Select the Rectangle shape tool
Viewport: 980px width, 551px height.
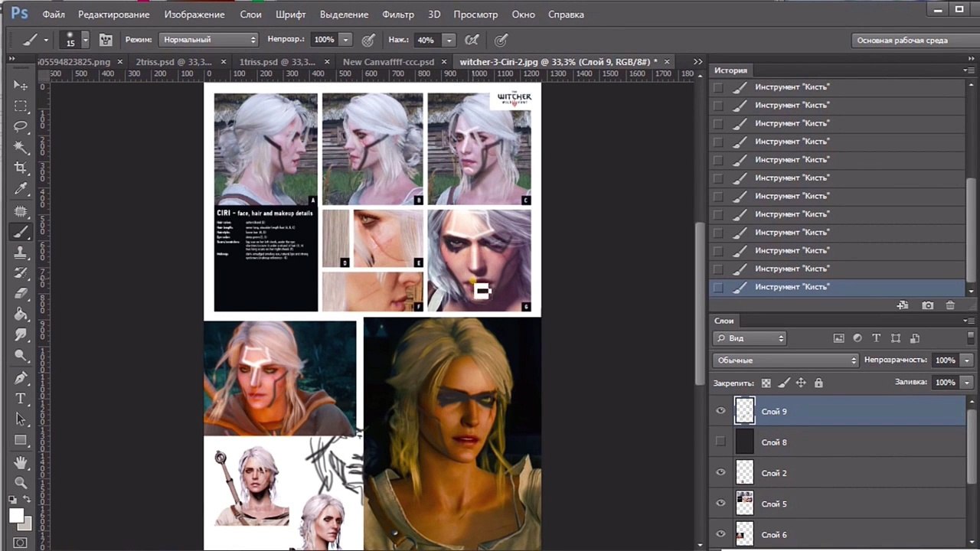tap(21, 440)
